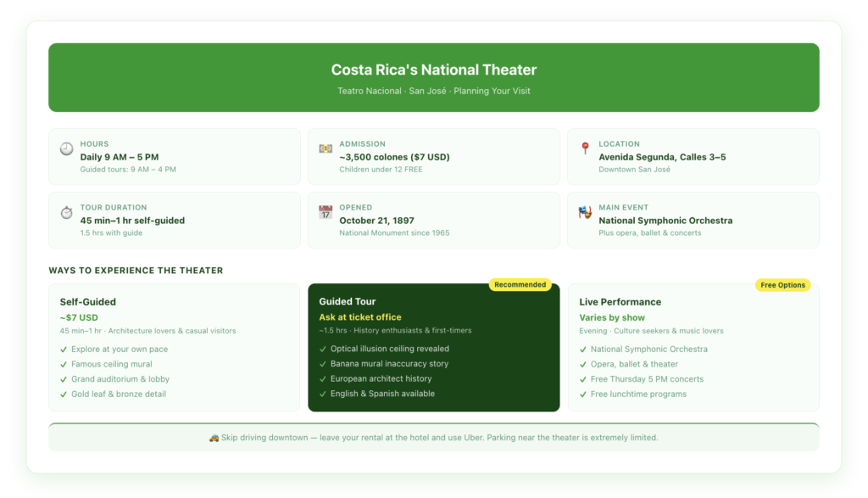This screenshot has height=498, width=868.
Task: Click the stopwatch icon beside Tour Duration
Action: click(x=66, y=212)
